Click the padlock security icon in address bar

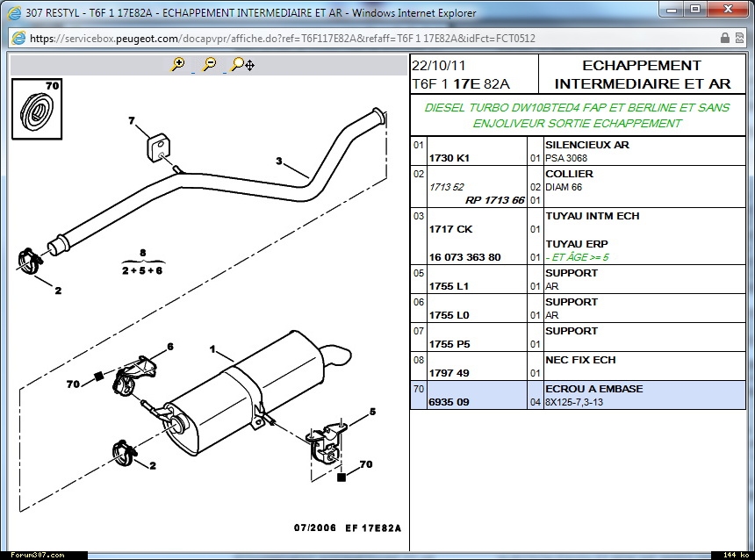tap(724, 38)
